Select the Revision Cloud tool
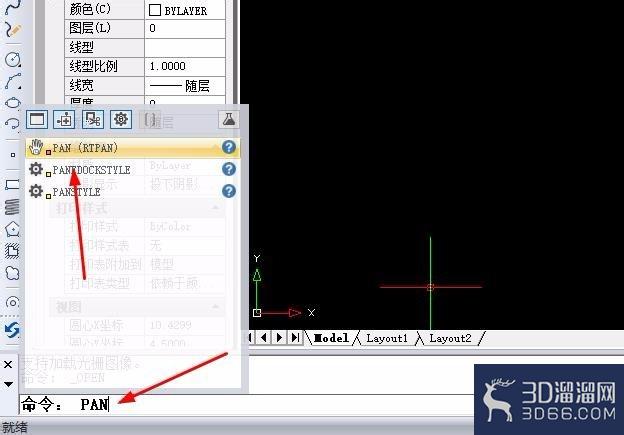The height and width of the screenshot is (435, 624). coord(12,273)
